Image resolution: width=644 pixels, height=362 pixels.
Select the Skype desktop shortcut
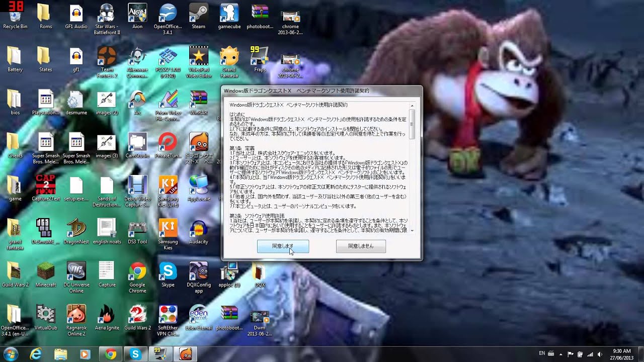coord(168,275)
